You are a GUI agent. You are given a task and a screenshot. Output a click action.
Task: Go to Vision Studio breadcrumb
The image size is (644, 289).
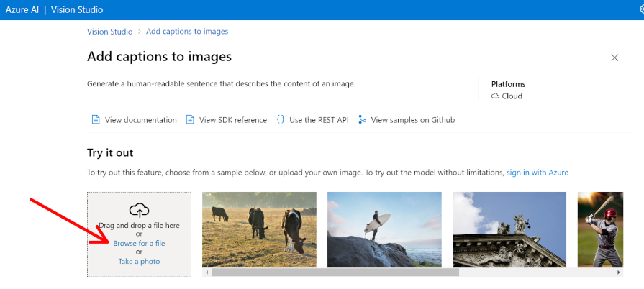pos(109,32)
